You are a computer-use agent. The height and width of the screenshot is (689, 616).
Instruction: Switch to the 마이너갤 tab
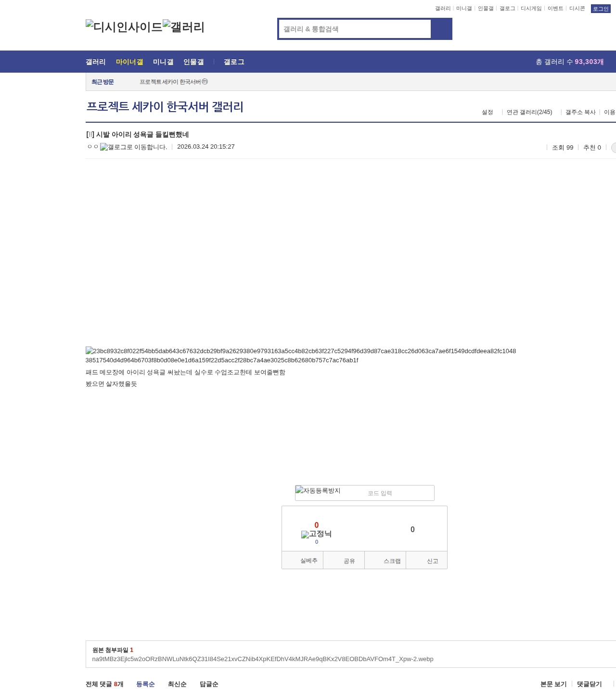point(129,62)
